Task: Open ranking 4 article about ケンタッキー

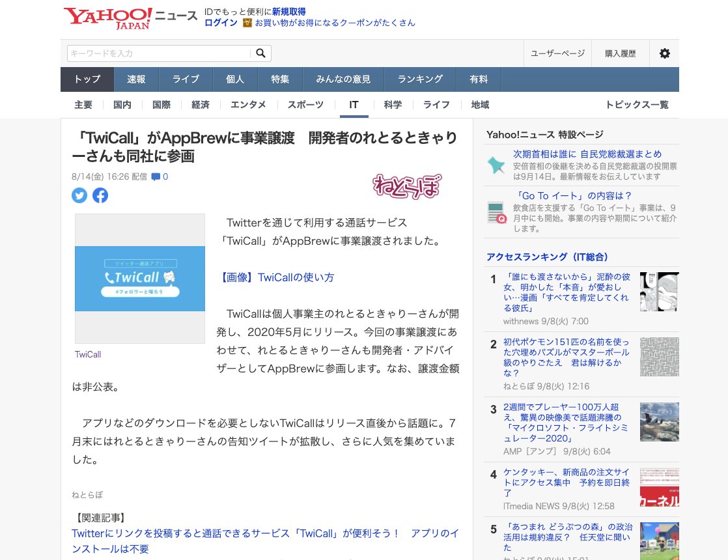Action: pos(567,483)
